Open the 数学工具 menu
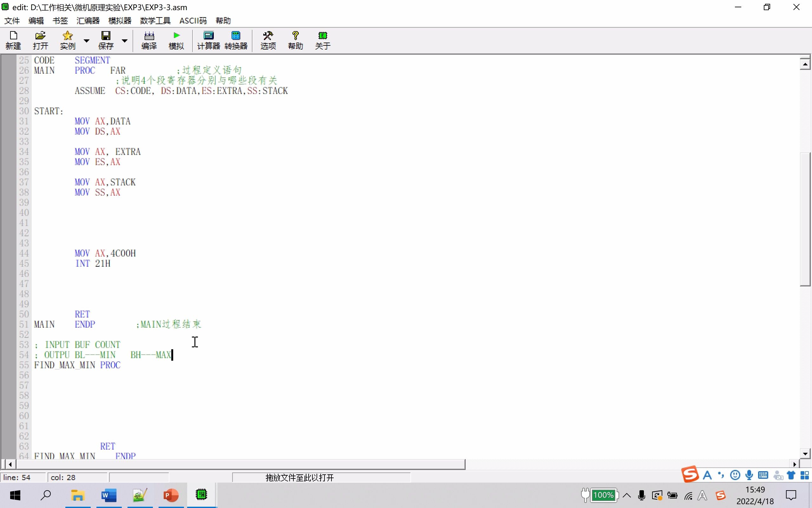Image resolution: width=812 pixels, height=508 pixels. pos(155,21)
